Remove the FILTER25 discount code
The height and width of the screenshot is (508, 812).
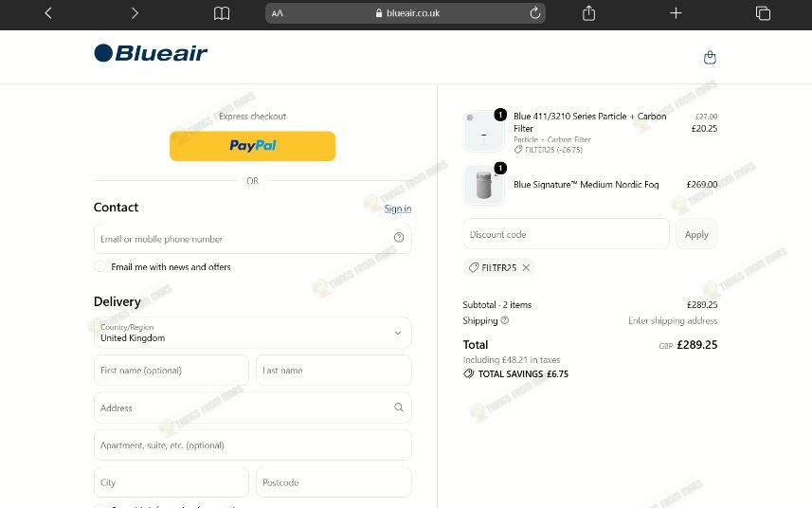pyautogui.click(x=526, y=267)
